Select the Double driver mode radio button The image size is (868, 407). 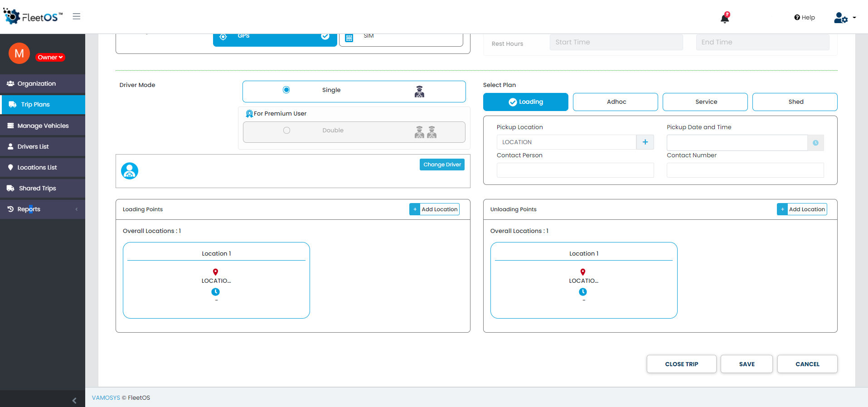point(286,131)
